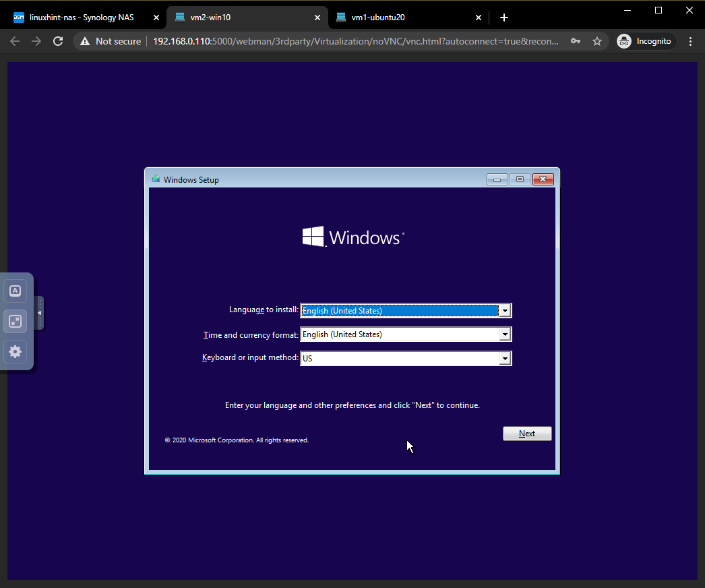Open noVNC extra keys panel
Image resolution: width=705 pixels, height=588 pixels.
[16, 291]
